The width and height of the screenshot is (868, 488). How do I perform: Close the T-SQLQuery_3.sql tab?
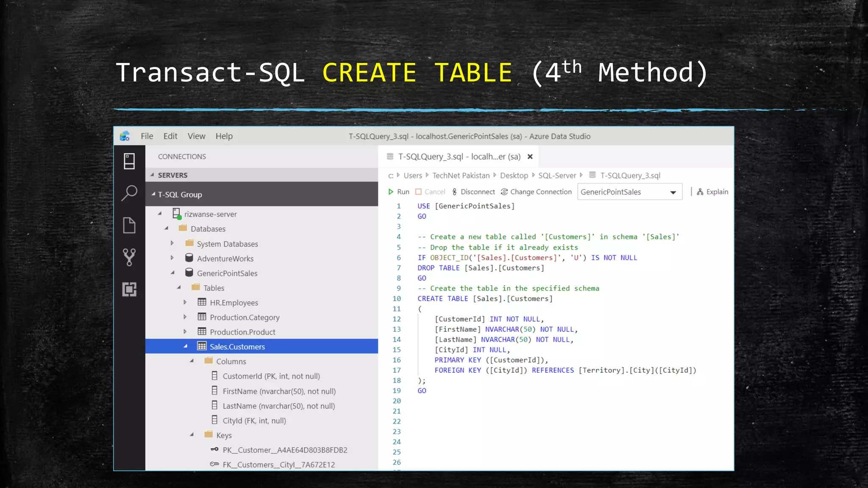click(x=530, y=157)
